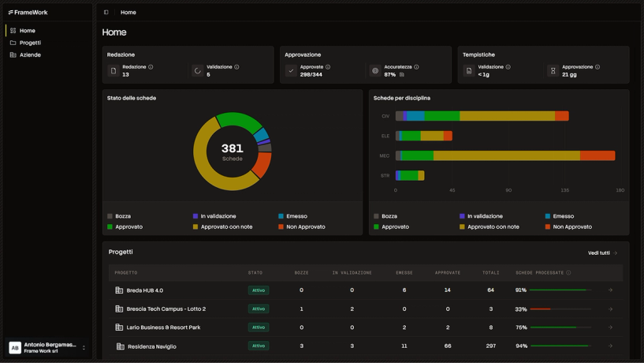Toggle Approvato in Stato delle schede legend
This screenshot has height=363, width=644.
pyautogui.click(x=125, y=227)
